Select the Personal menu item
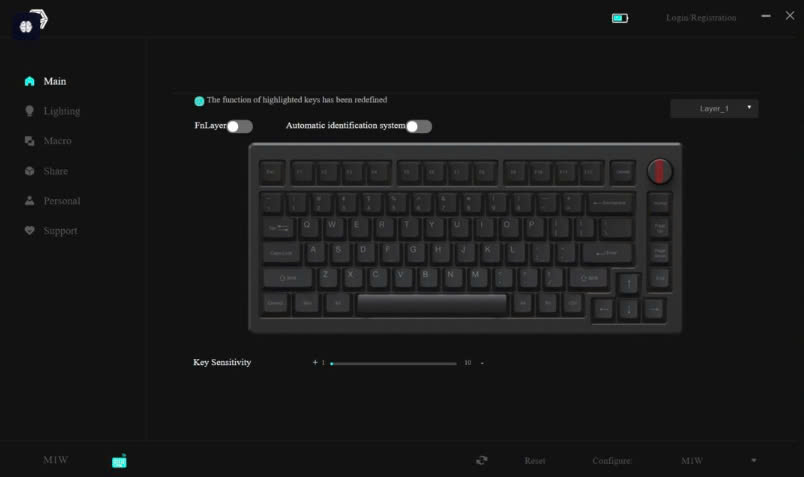804x477 pixels. click(x=62, y=201)
